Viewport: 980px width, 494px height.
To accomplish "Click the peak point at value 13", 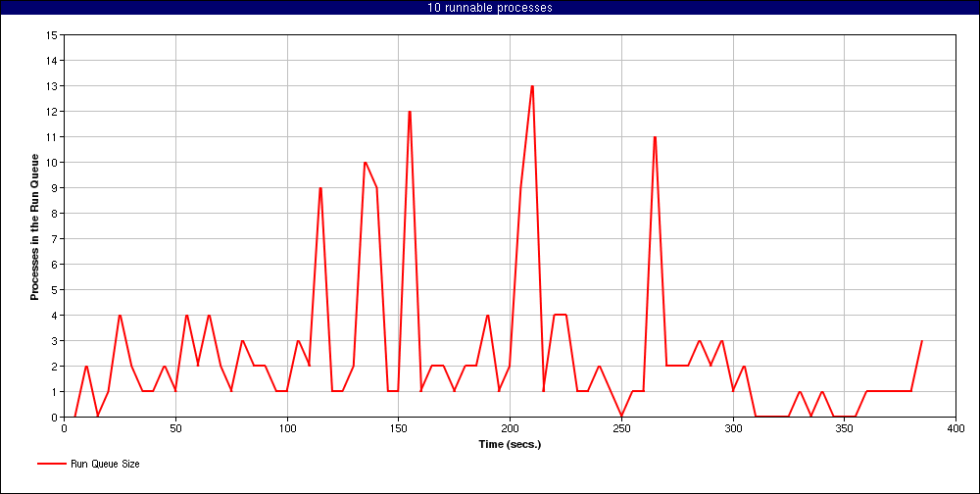I will (532, 85).
